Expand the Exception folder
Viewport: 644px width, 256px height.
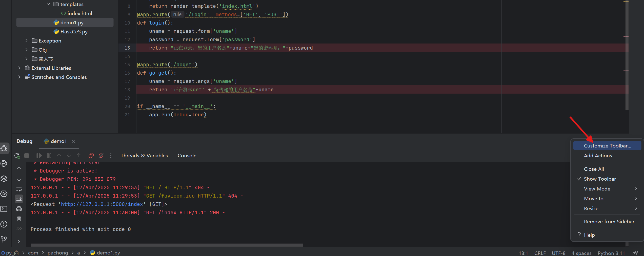coord(26,40)
